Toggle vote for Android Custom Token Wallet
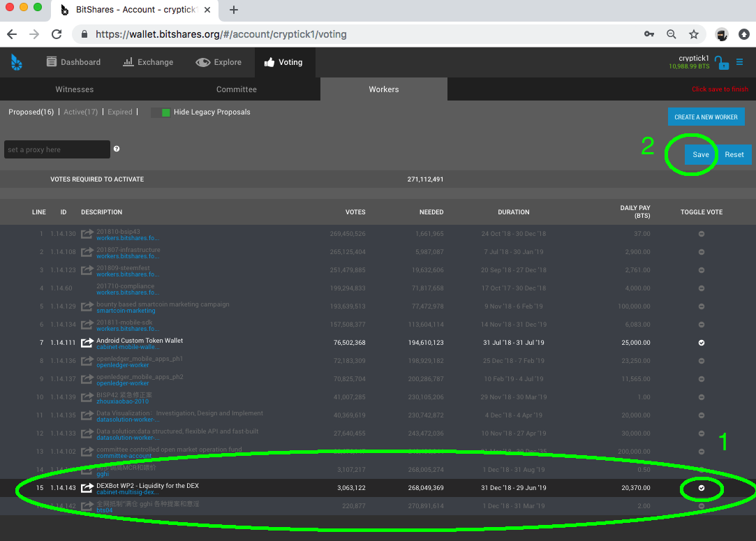Screen dimensions: 756x541 tap(702, 343)
